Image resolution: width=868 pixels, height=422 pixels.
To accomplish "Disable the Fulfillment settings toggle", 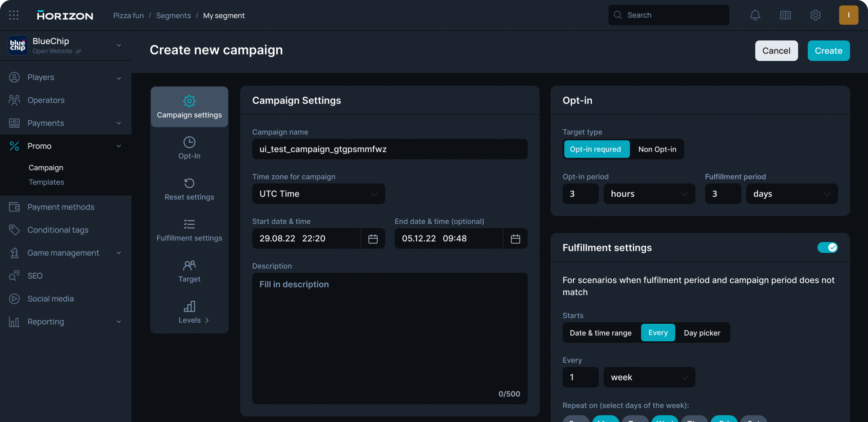I will pyautogui.click(x=827, y=247).
